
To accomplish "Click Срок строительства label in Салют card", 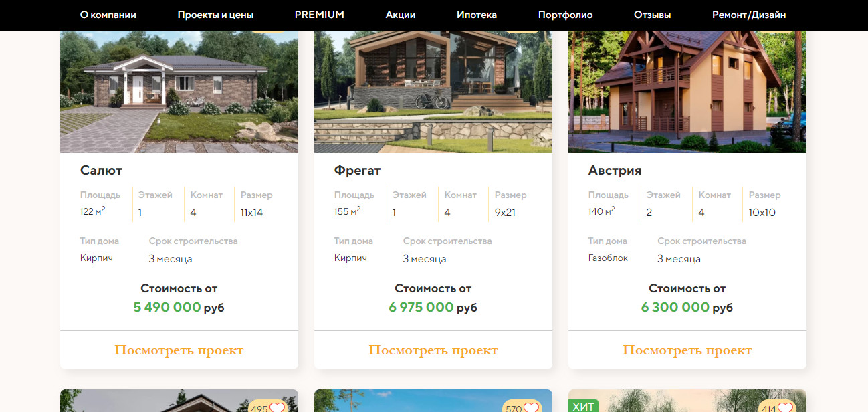I will click(193, 241).
